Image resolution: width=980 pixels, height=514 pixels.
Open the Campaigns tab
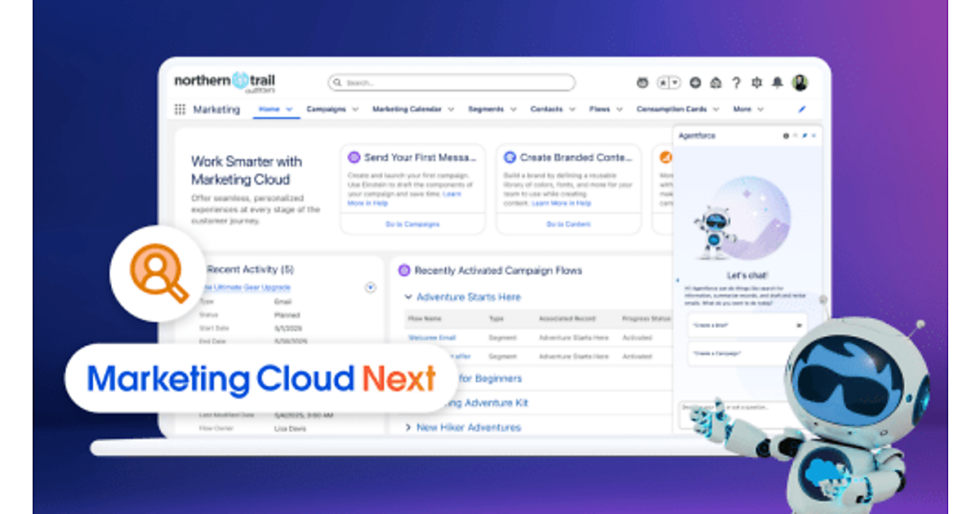[x=326, y=109]
